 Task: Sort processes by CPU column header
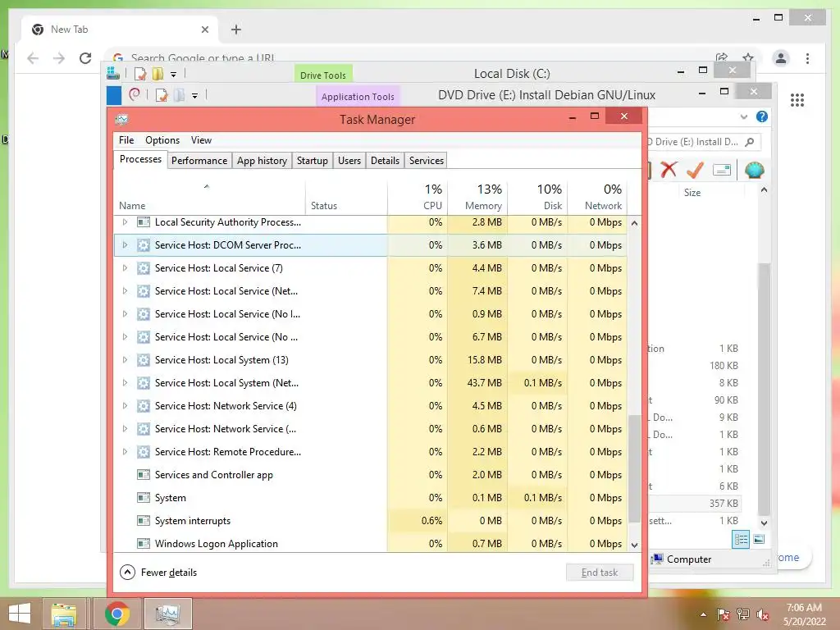(x=418, y=197)
